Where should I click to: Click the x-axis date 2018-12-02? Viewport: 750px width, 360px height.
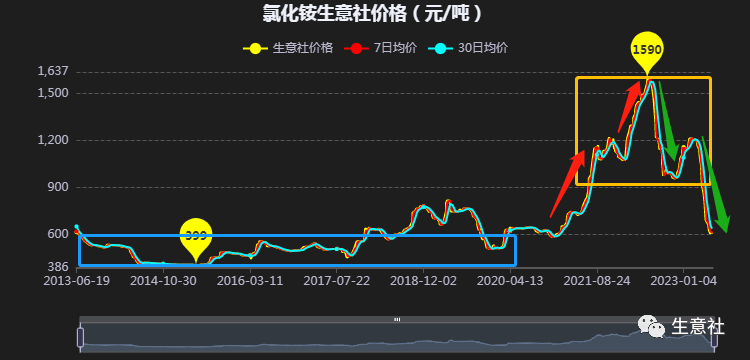point(423,281)
